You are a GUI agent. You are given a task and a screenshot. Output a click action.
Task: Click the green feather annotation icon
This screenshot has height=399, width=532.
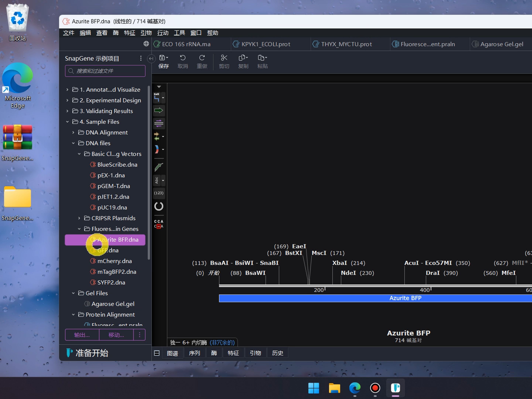[x=159, y=167]
